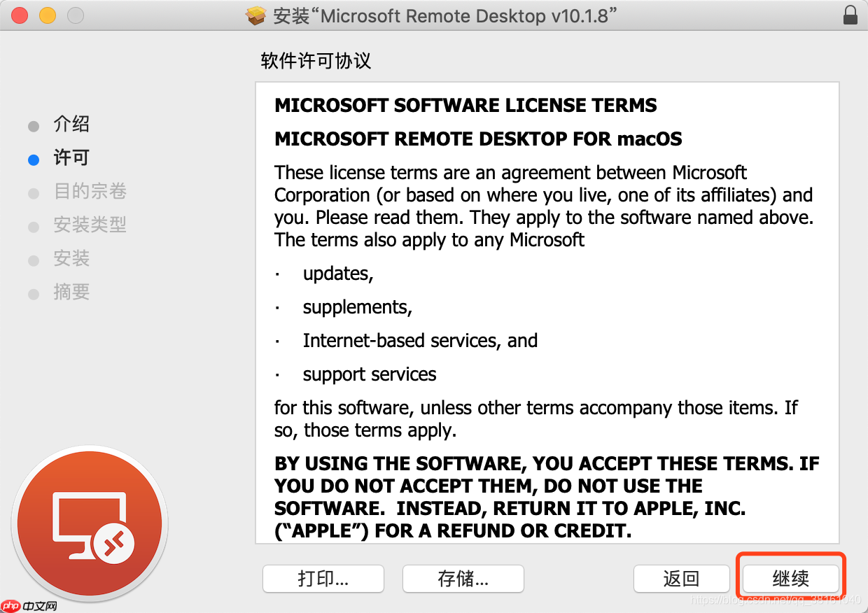Click the installer package icon in title bar
868x613 pixels.
point(256,15)
